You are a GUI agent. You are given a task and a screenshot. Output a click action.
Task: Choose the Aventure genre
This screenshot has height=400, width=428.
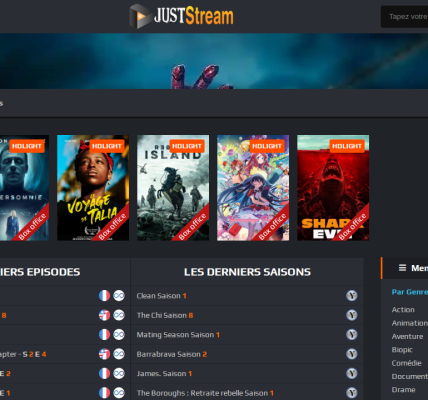tap(407, 336)
